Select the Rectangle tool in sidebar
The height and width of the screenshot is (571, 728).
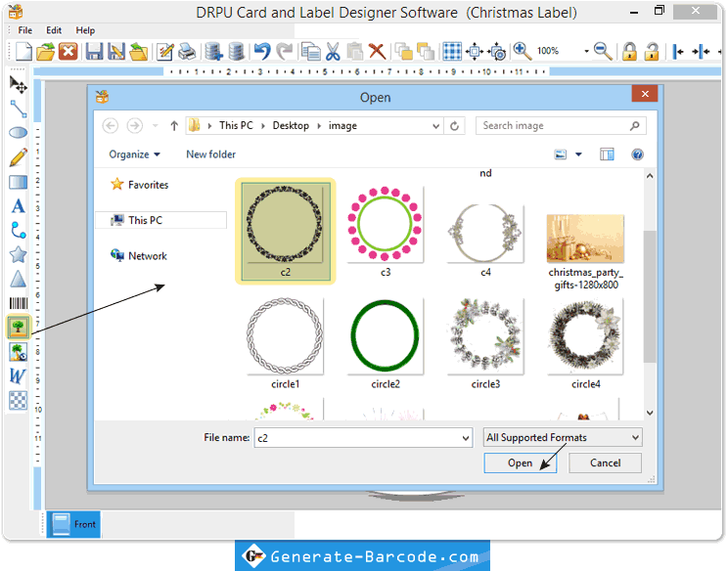point(19,182)
